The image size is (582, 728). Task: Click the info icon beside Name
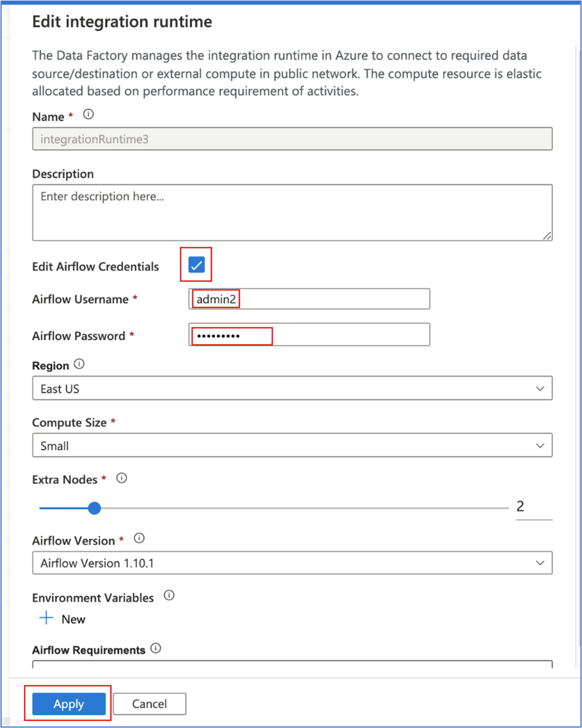point(88,114)
